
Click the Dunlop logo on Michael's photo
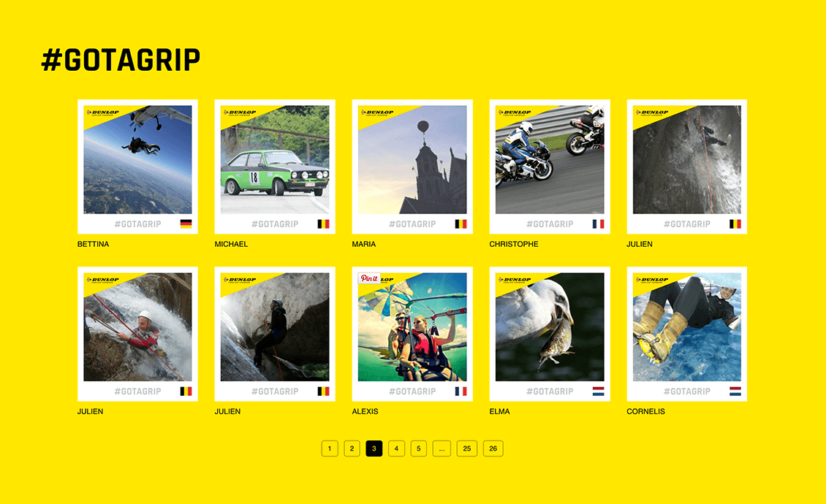click(240, 112)
